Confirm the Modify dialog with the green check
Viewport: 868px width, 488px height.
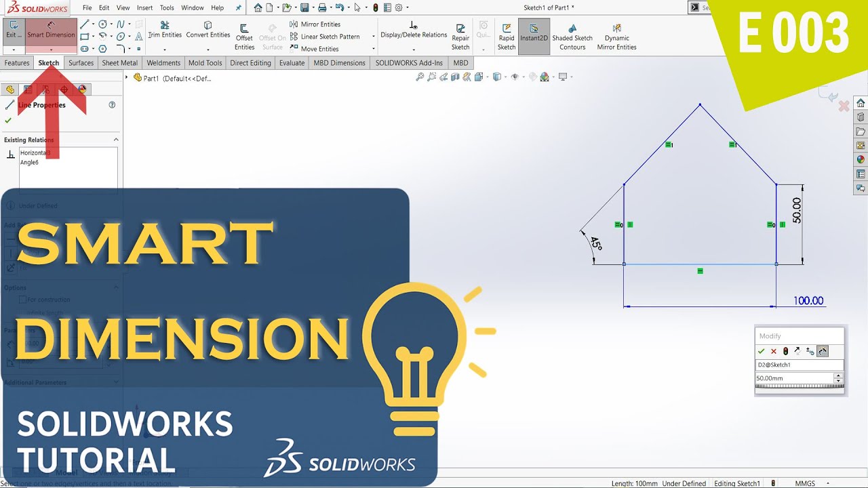pos(762,351)
